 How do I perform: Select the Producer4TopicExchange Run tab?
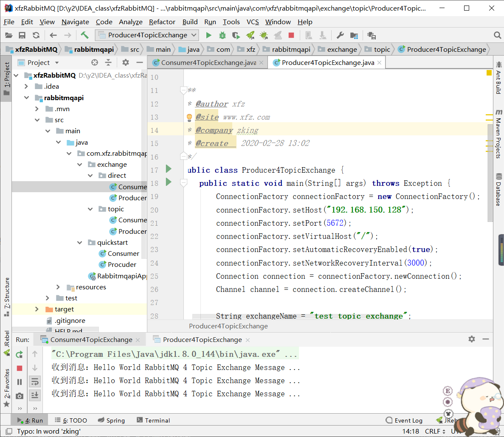[202, 340]
